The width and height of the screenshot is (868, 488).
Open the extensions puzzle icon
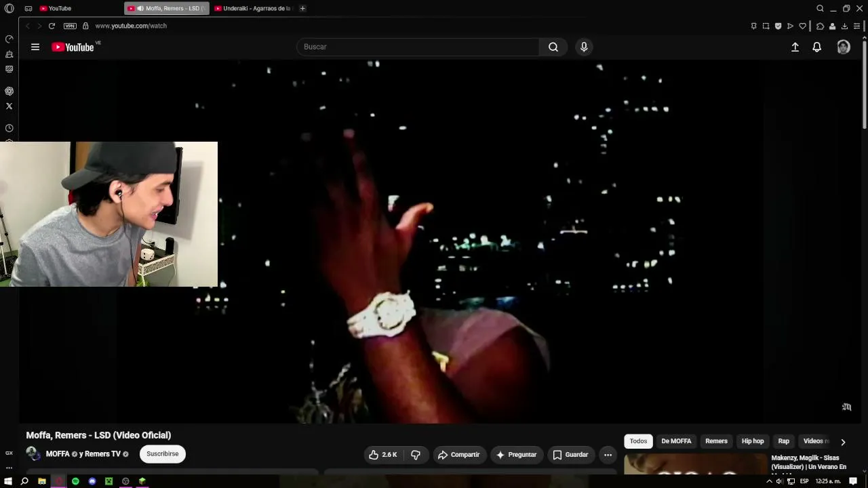820,26
